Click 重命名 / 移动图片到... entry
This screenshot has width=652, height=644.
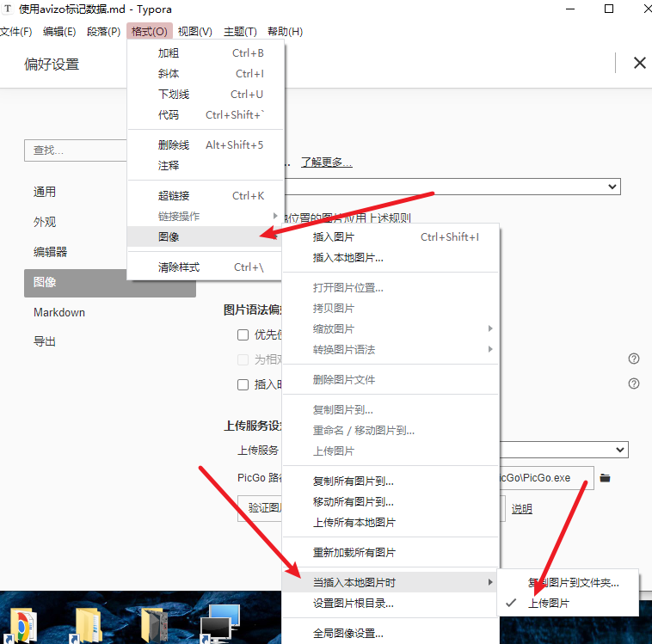pos(391,430)
